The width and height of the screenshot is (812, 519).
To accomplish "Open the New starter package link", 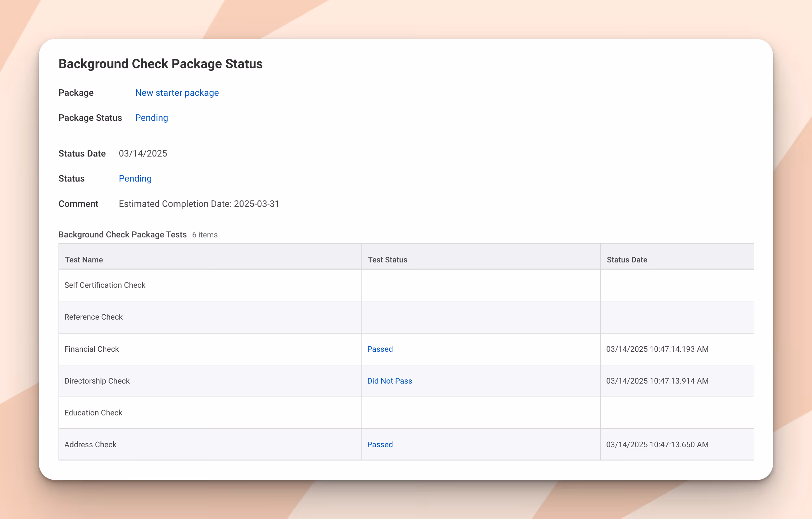I will click(x=177, y=93).
